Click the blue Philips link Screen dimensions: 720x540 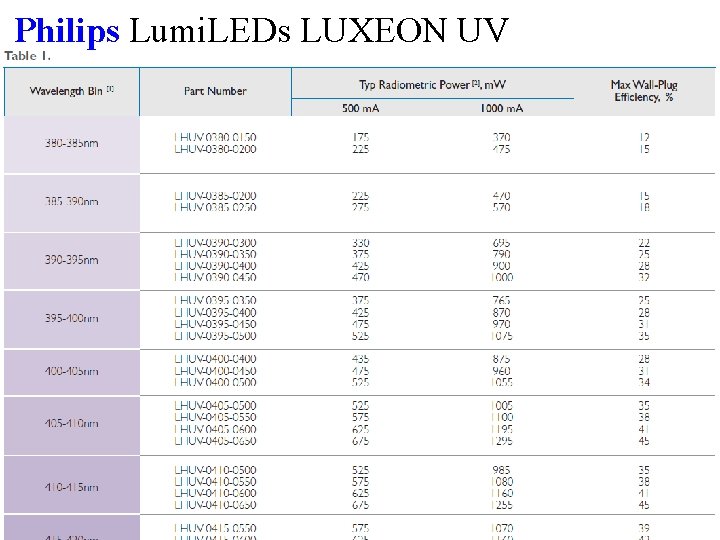(x=67, y=30)
